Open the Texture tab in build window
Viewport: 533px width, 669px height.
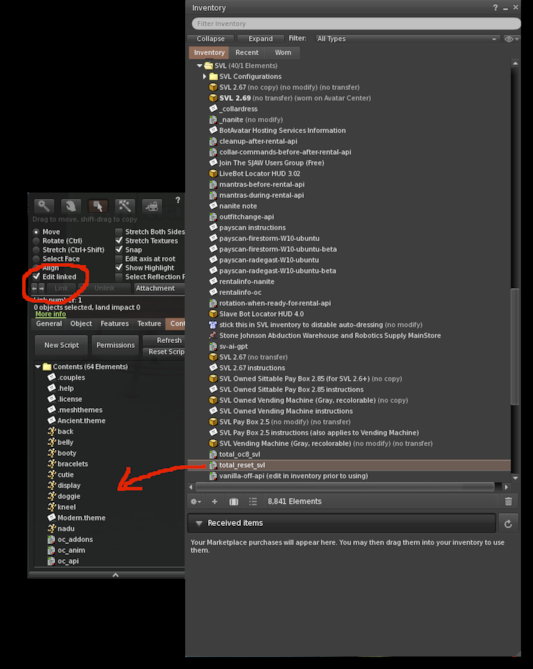tap(149, 324)
